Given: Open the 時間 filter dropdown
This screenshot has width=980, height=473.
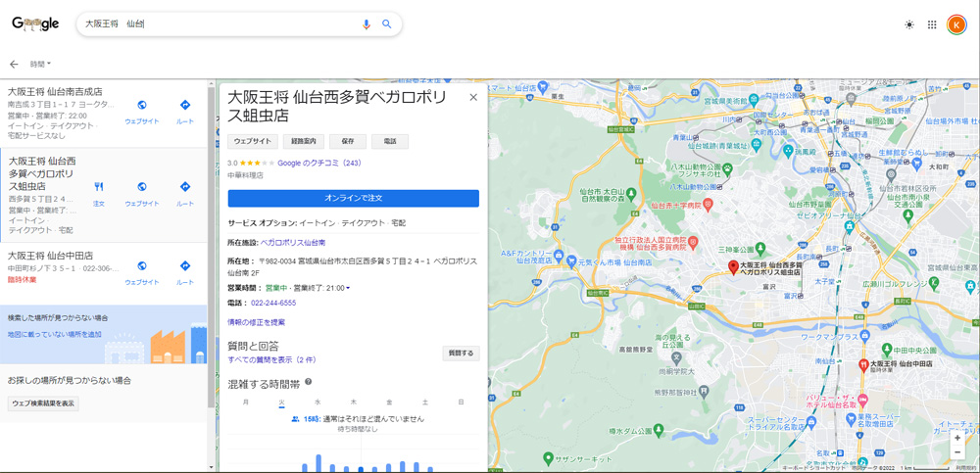Looking at the screenshot, I should click(40, 64).
